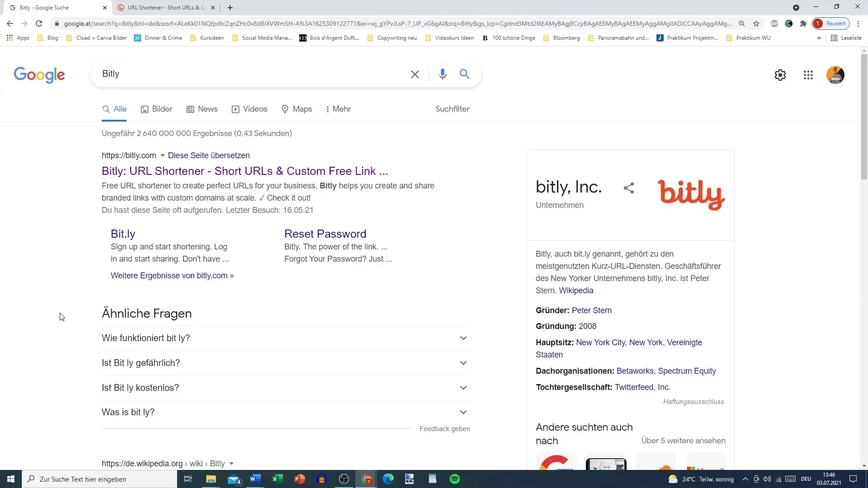Open the 'Bit.ly' sign up link
The height and width of the screenshot is (488, 868).
123,233
